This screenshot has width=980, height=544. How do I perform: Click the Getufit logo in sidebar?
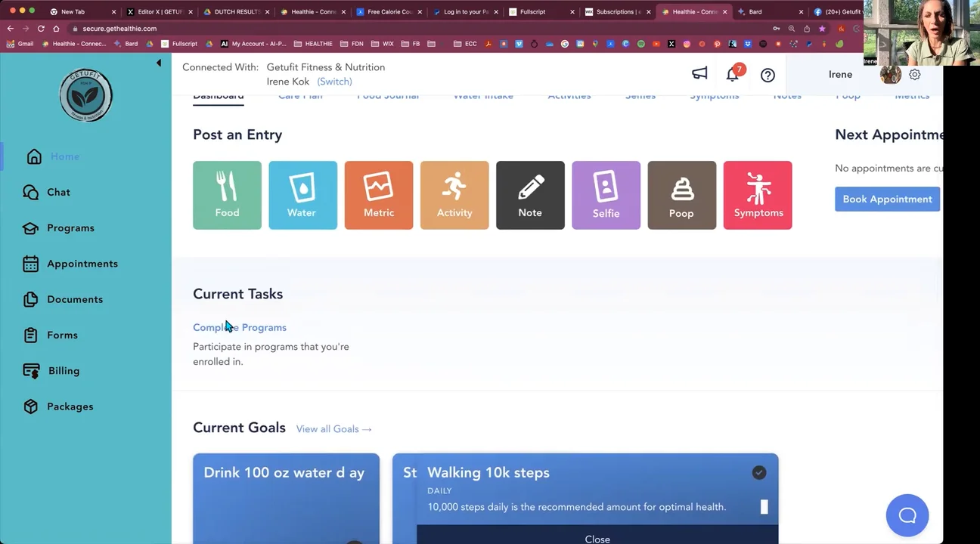click(86, 95)
